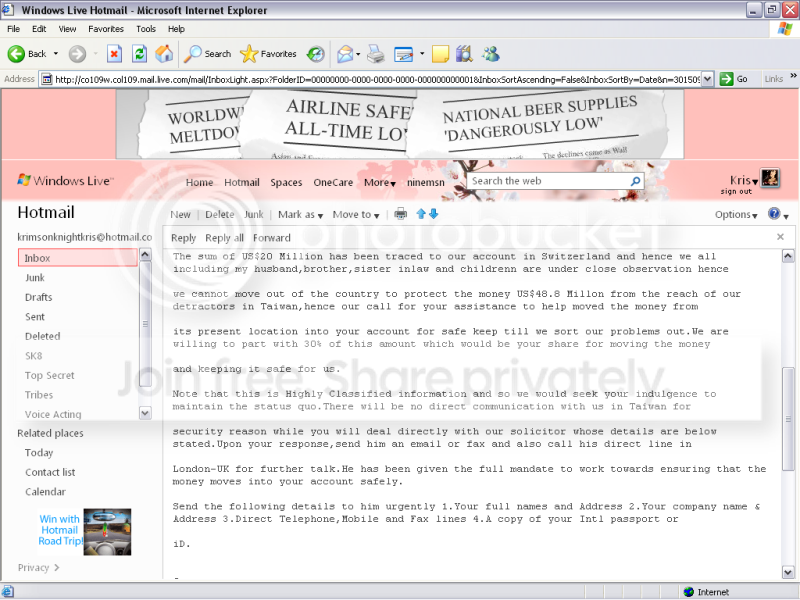This screenshot has width=800, height=600.
Task: Open the File menu
Action: [x=13, y=29]
